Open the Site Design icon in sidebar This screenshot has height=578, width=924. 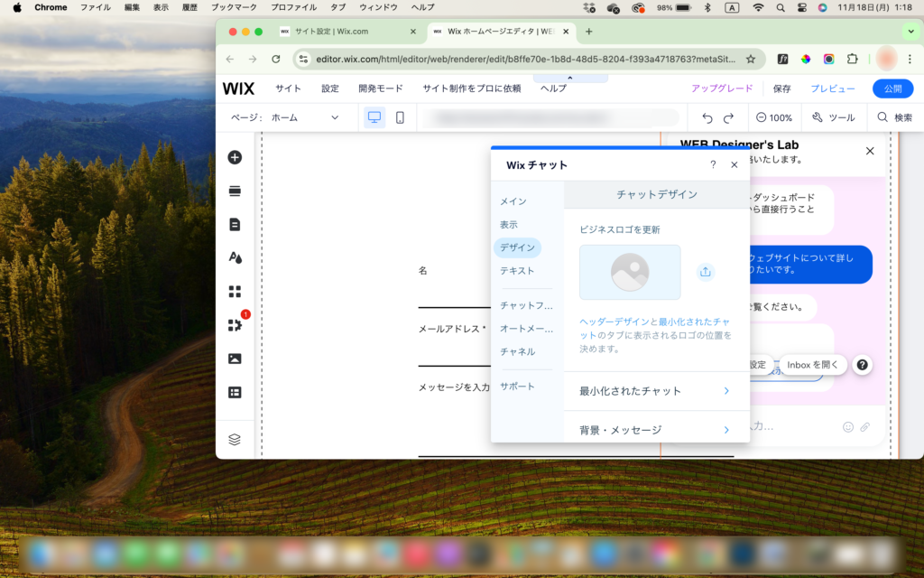tap(235, 257)
